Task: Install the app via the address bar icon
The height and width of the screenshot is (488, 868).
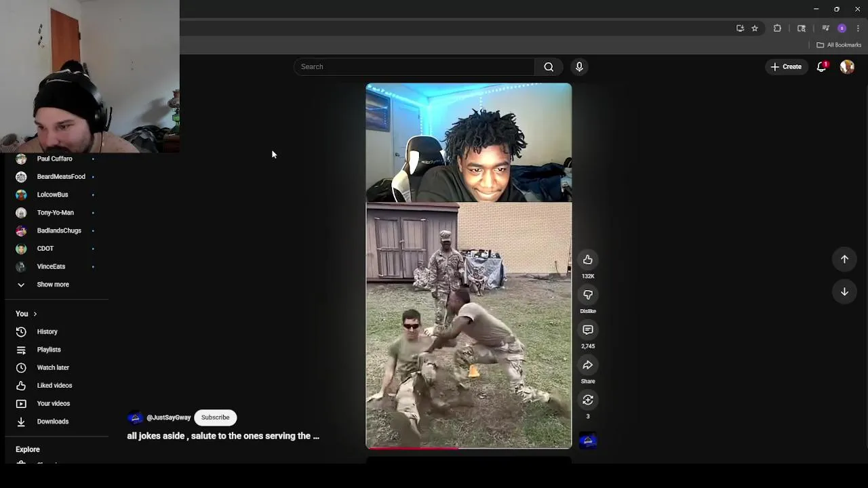Action: coord(740,28)
